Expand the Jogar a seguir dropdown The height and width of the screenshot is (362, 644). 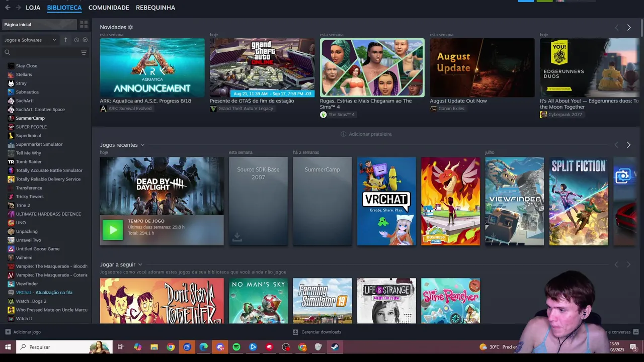140,264
